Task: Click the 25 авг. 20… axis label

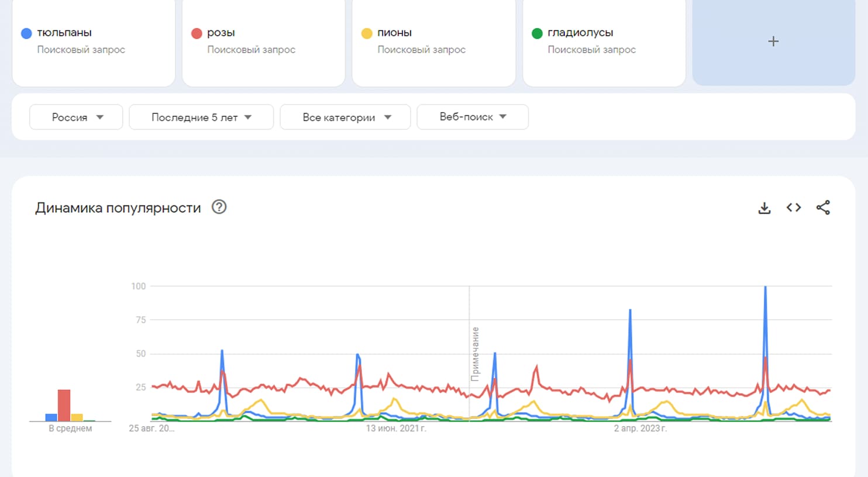Action: pyautogui.click(x=151, y=428)
